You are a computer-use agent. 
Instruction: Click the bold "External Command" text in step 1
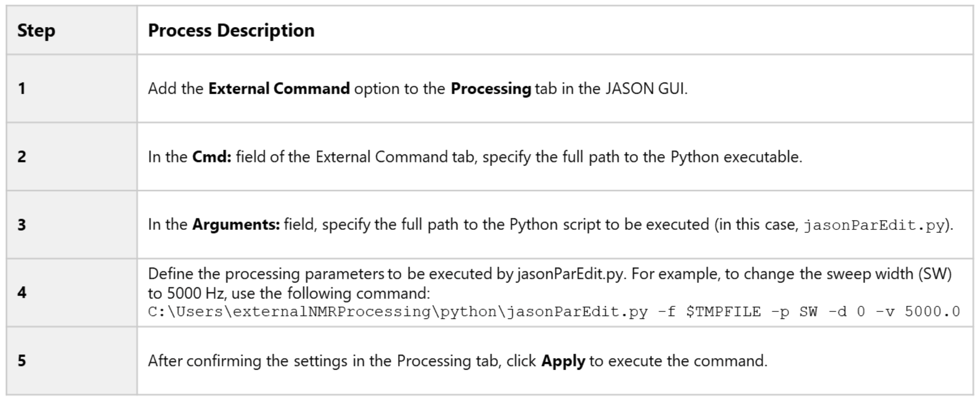pyautogui.click(x=279, y=89)
